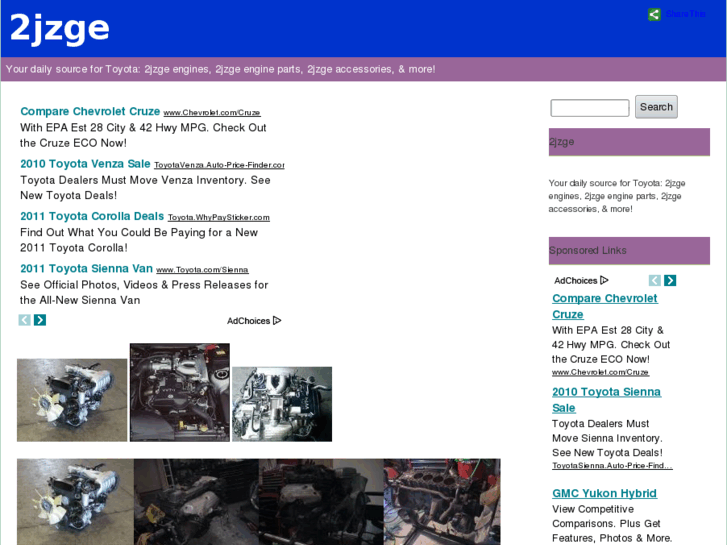The width and height of the screenshot is (727, 545).
Task: Click the green ShareThis icon
Action: point(654,14)
